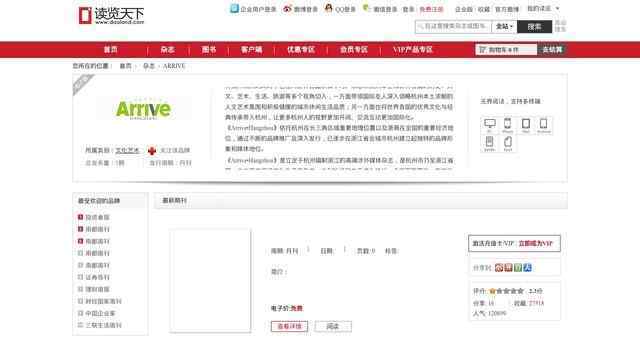The height and width of the screenshot is (360, 640).
Task: Open 证券周刊 in popular brands list
Action: pos(97,277)
